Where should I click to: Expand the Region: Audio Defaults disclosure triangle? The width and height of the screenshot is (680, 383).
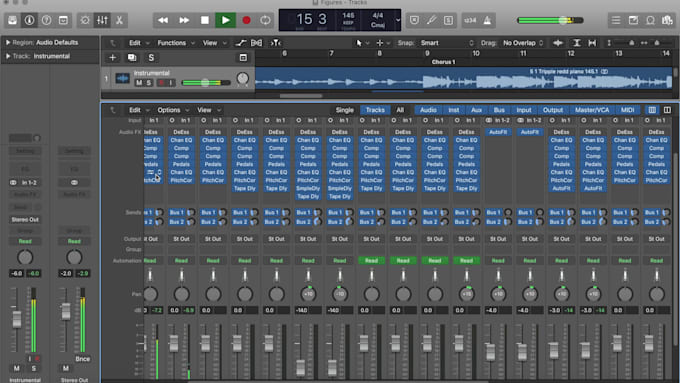click(x=7, y=43)
